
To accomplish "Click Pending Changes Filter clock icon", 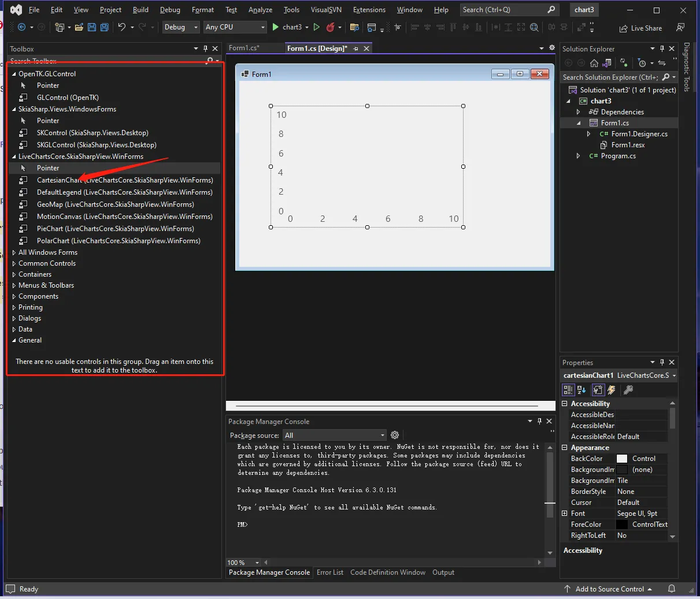I will coord(642,63).
